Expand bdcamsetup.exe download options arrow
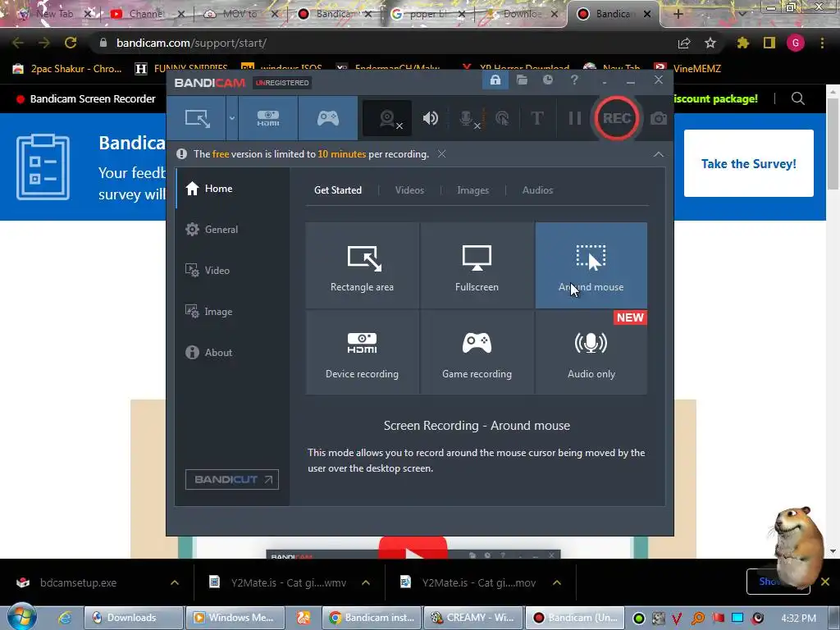 (175, 582)
